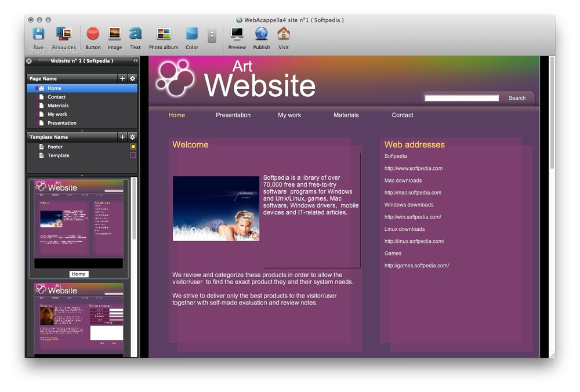The height and width of the screenshot is (392, 580).
Task: Select the Contact page in list
Action: (x=82, y=97)
